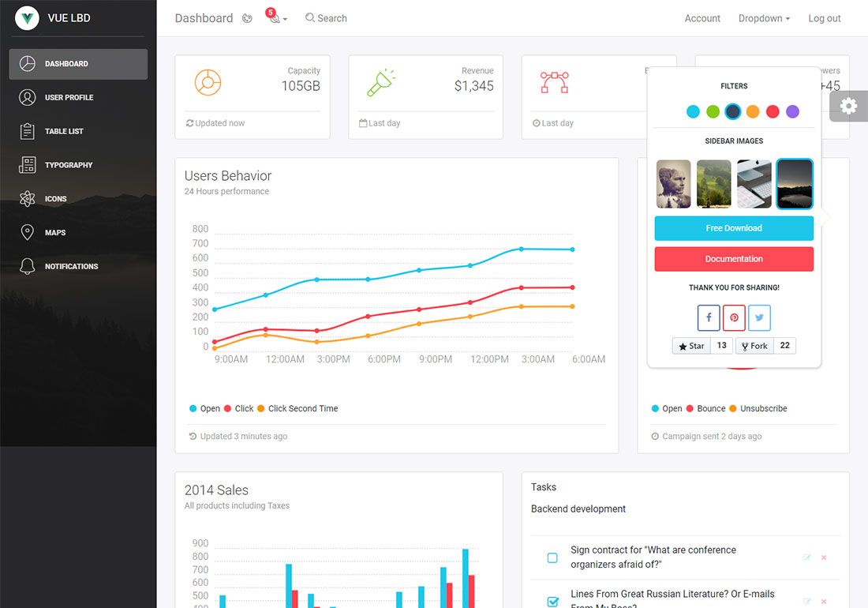Image resolution: width=868 pixels, height=608 pixels.
Task: Click the gear settings icon at right edge
Action: 849,106
